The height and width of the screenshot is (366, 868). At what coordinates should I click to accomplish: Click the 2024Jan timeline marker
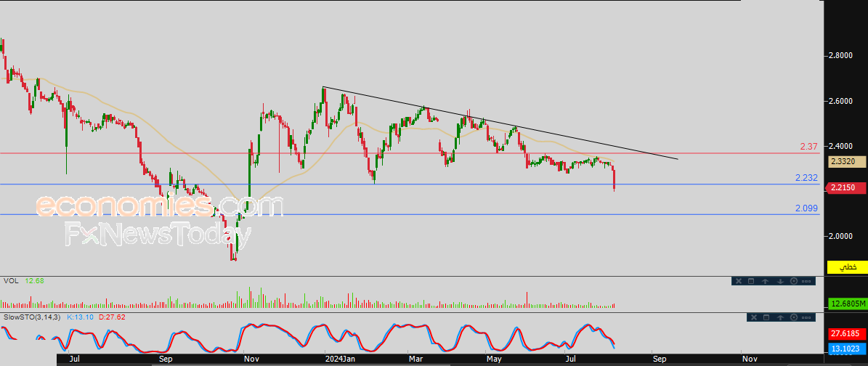(339, 359)
